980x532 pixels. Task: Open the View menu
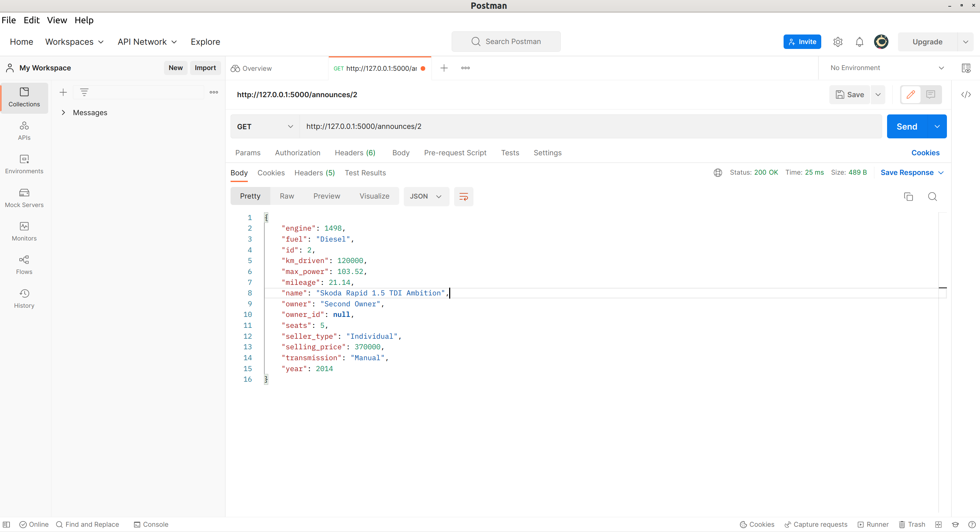pos(57,20)
